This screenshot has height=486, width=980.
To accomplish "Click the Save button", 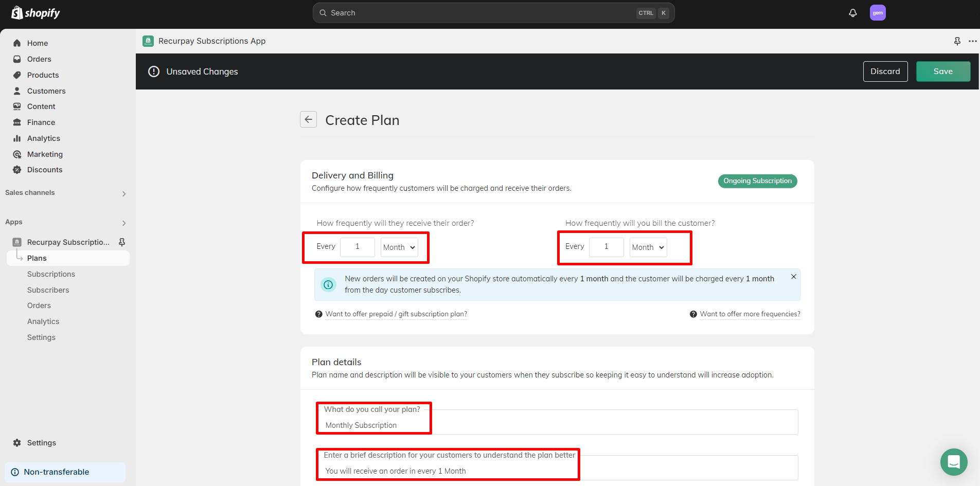I will pos(943,71).
